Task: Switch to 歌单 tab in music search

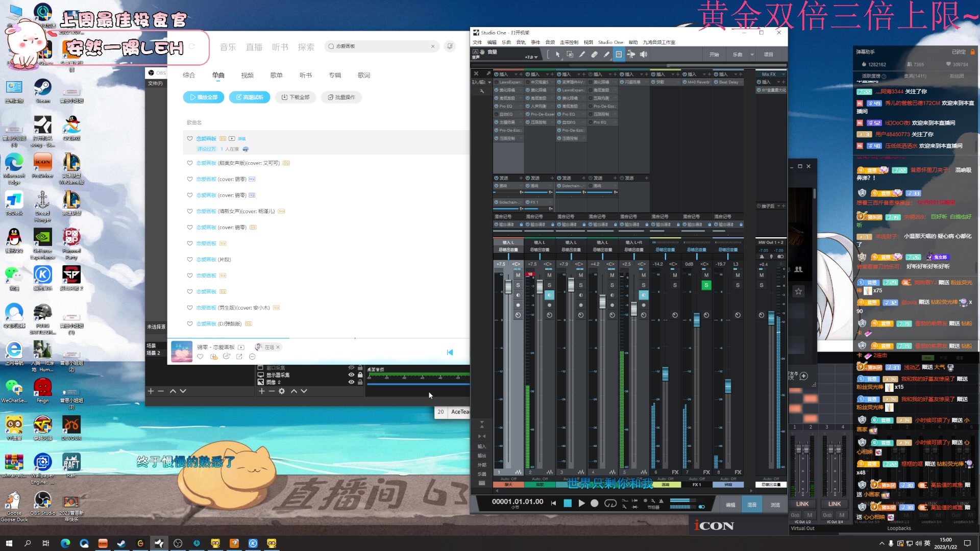Action: pos(276,76)
